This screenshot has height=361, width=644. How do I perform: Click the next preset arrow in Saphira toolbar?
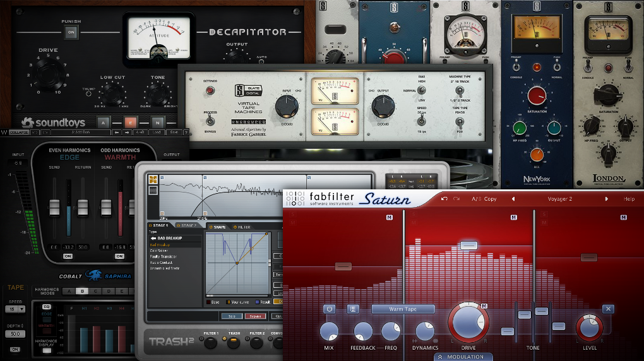pos(128,133)
